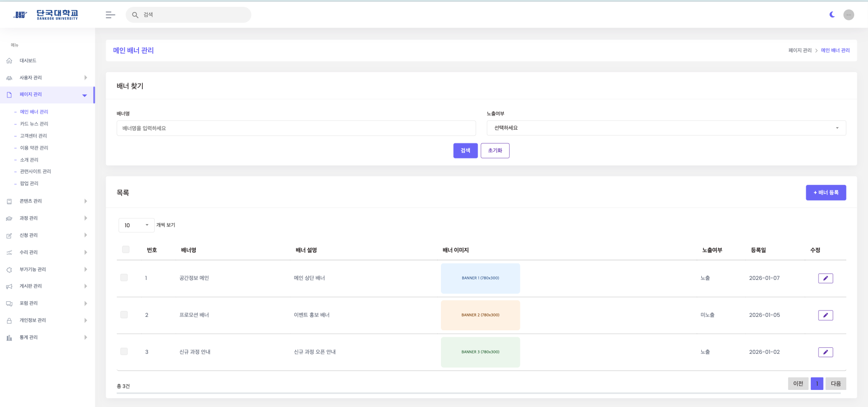Screen dimensions: 868x407
Task: Click the dark mode moon icon
Action: click(x=832, y=15)
